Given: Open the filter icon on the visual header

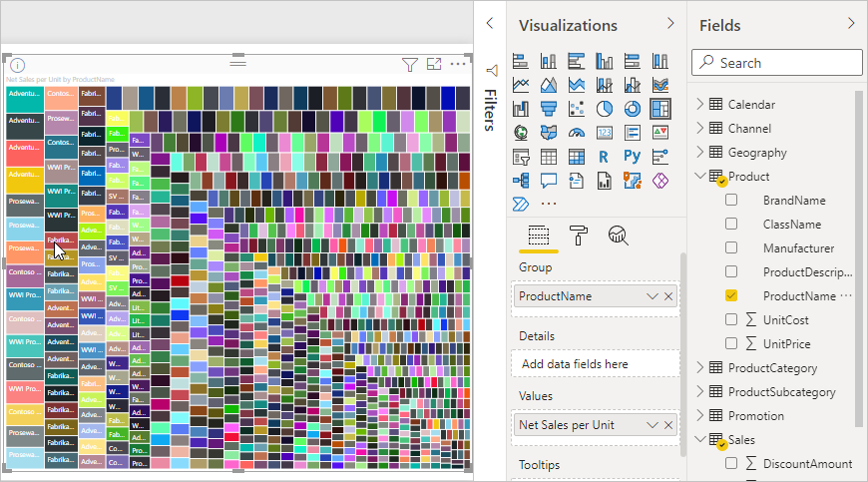Looking at the screenshot, I should click(x=409, y=65).
